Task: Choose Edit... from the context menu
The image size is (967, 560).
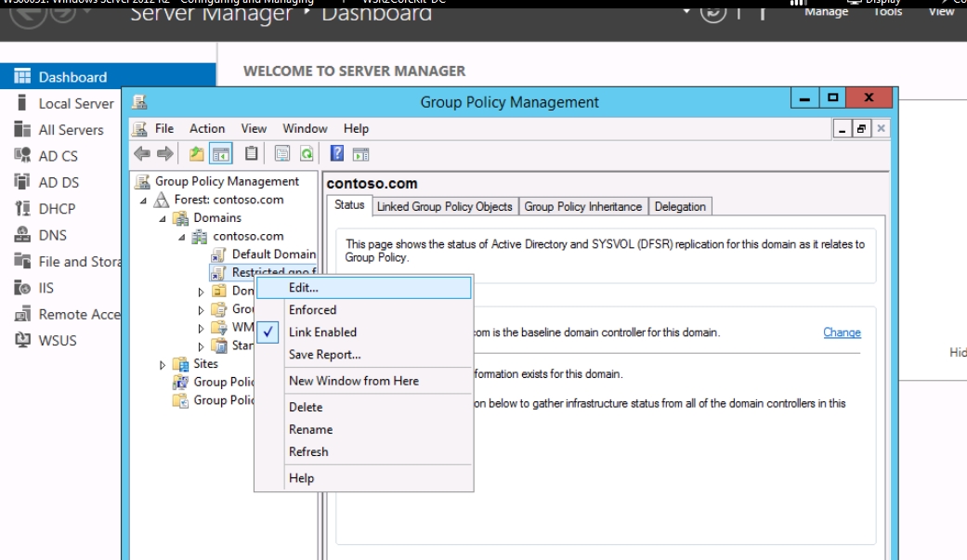Action: coord(364,287)
